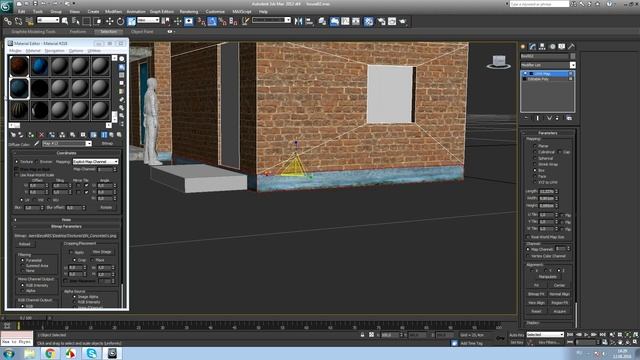Click Get Material icon in Material Editor
The width and height of the screenshot is (640, 360).
[x=13, y=135]
